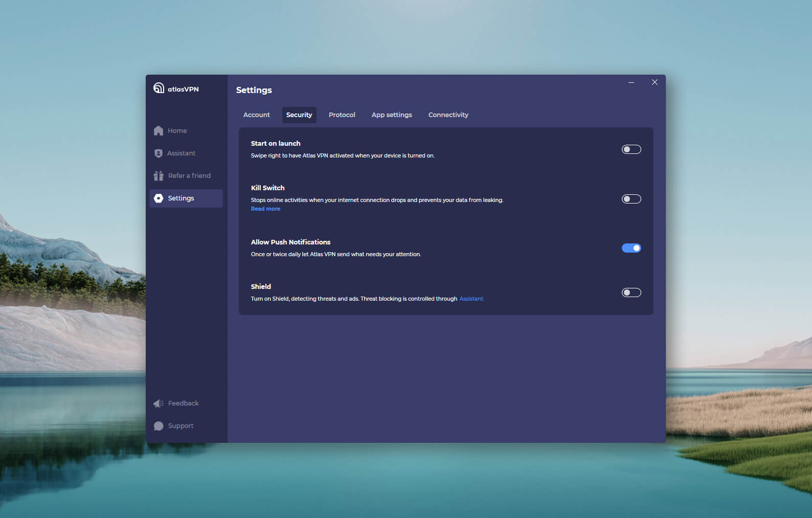Click the Feedback megaphone icon
812x518 pixels.
point(159,403)
